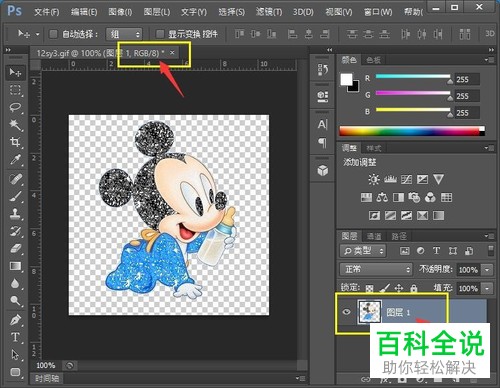This screenshot has width=500, height=388.
Task: Select the History Brush tool
Action: tap(15, 231)
